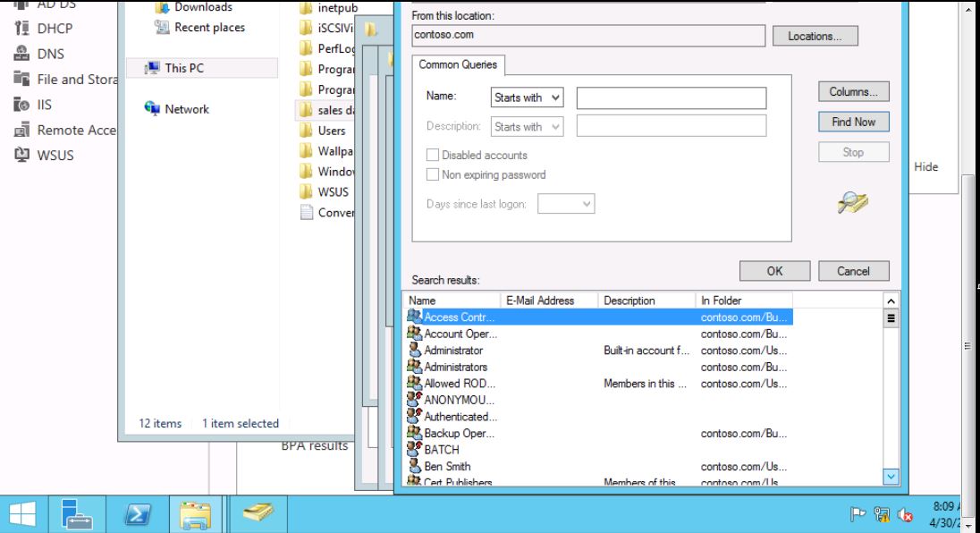Open File Explorer from taskbar

(195, 514)
